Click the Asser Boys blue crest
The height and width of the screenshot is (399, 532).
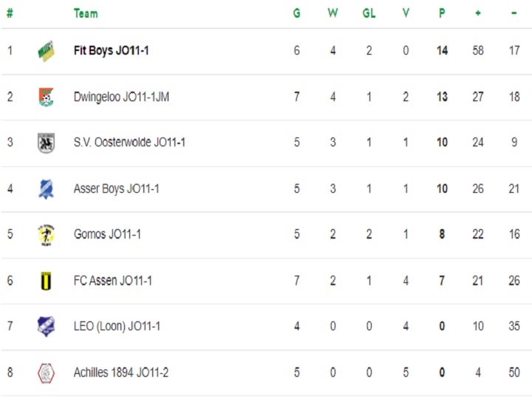(x=46, y=188)
